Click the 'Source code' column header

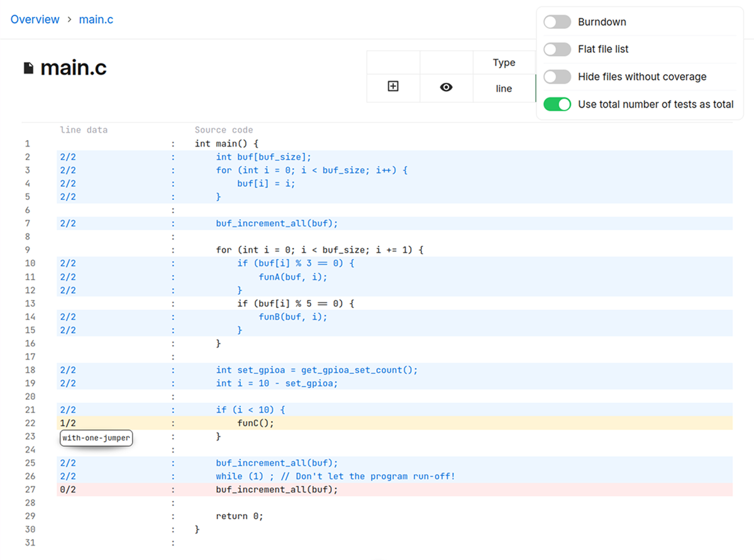tap(224, 129)
